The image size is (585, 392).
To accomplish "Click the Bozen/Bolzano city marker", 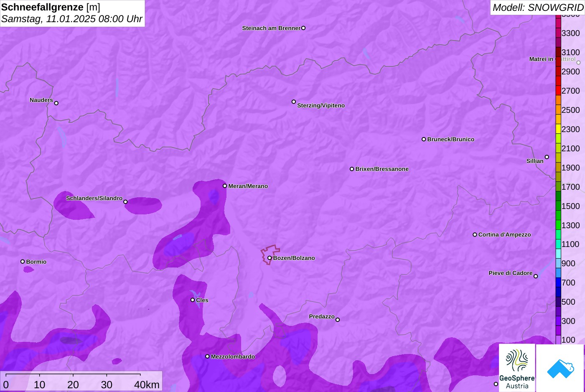I will 270,258.
